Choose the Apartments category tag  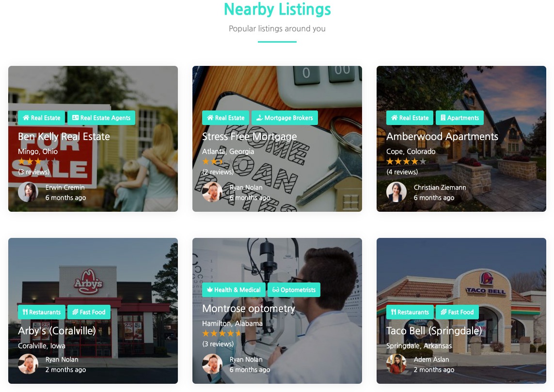click(459, 118)
